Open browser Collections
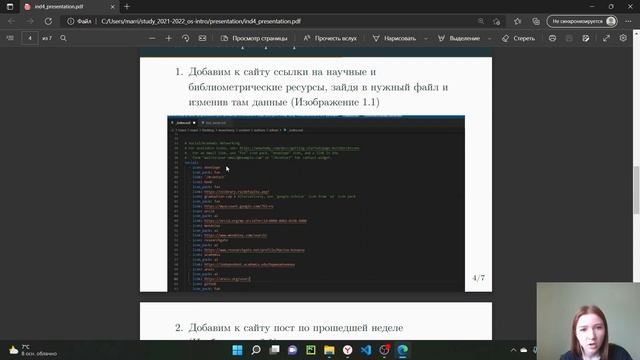This screenshot has width=640, height=360. point(536,21)
